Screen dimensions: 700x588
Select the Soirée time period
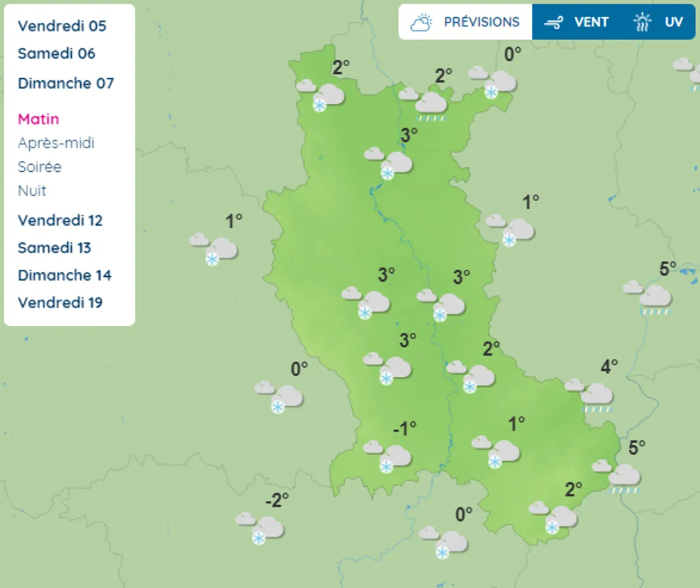click(39, 167)
